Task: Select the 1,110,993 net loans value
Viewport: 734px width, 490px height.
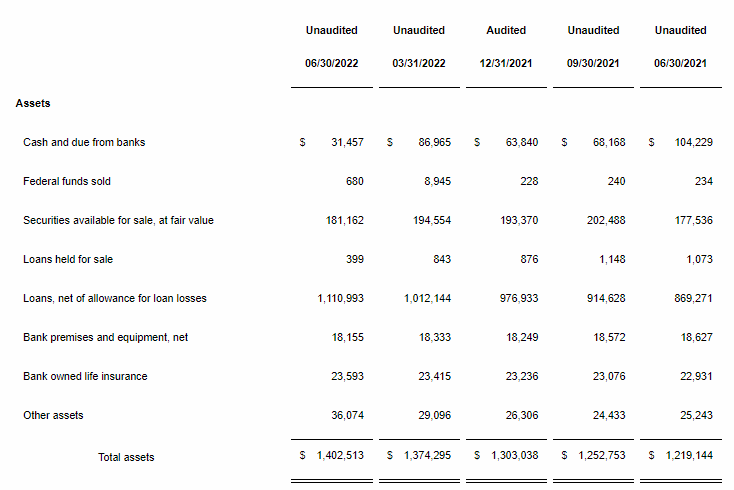Action: pos(339,298)
